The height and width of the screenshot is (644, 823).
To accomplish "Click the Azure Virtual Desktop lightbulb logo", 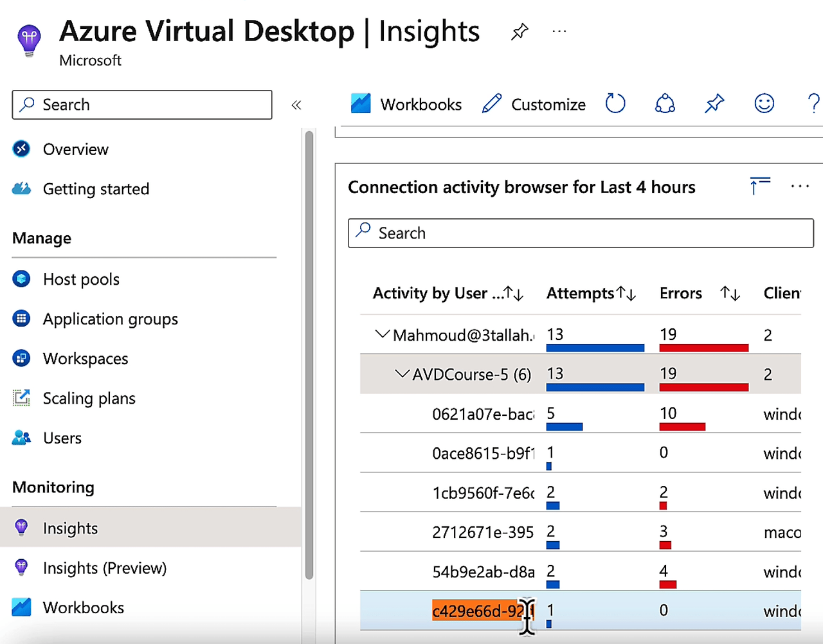I will (29, 40).
